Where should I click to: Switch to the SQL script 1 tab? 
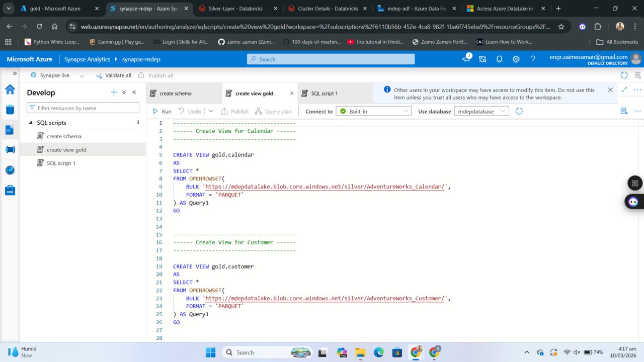[335, 94]
